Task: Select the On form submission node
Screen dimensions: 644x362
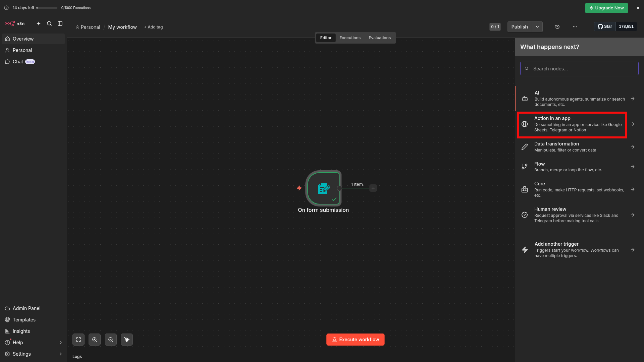Action: [x=323, y=188]
